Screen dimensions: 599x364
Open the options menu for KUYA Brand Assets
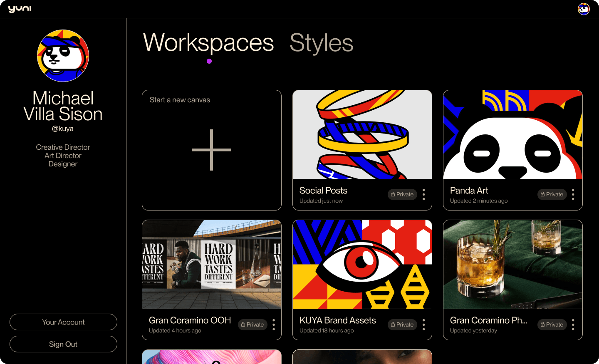[x=423, y=324]
